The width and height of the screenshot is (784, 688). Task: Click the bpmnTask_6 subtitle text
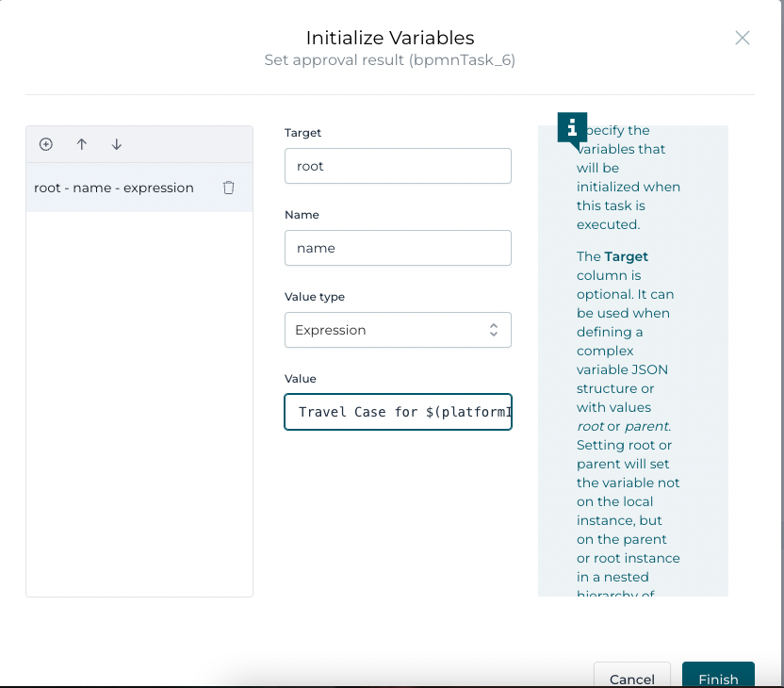click(x=390, y=60)
